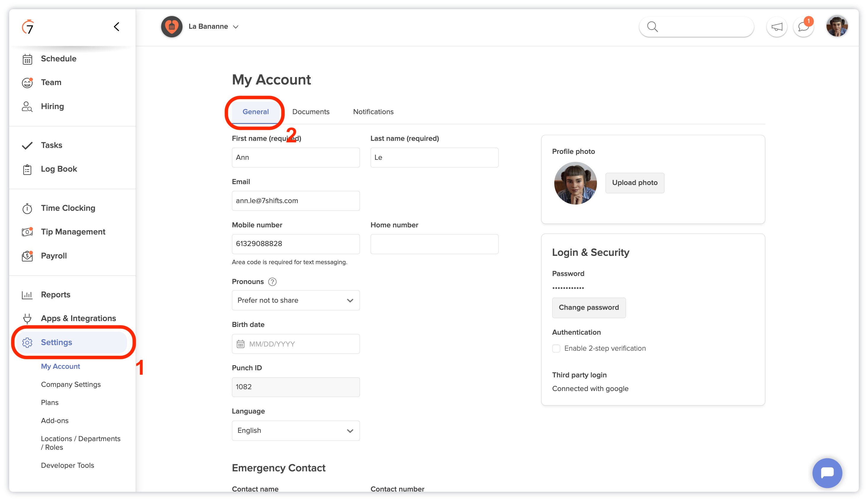Image resolution: width=868 pixels, height=501 pixels.
Task: Click the 7shifts logo icon
Action: point(28,27)
